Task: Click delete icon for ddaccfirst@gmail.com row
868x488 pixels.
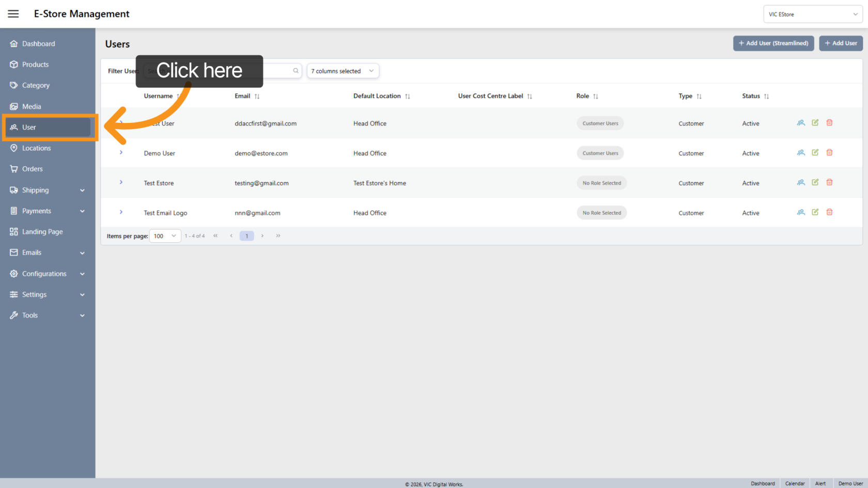Action: click(x=829, y=123)
